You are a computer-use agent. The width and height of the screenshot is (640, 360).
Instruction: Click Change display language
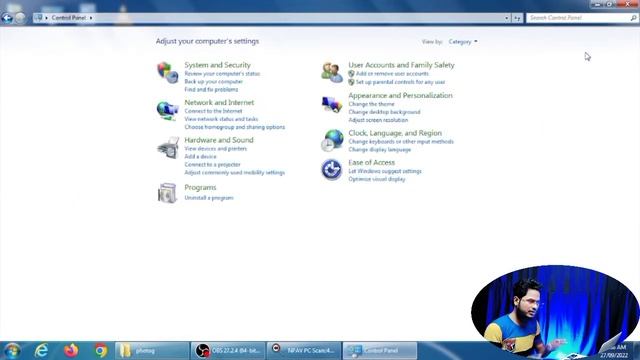(x=380, y=150)
